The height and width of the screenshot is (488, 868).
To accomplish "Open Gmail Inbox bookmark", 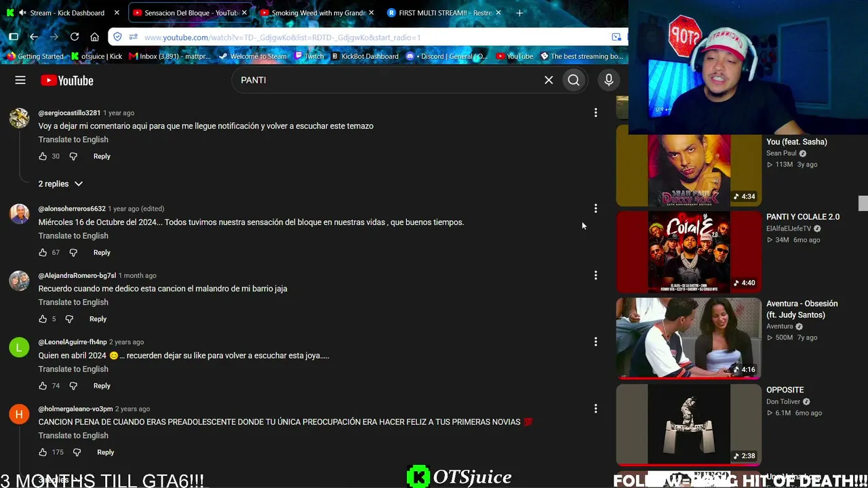I will [170, 56].
